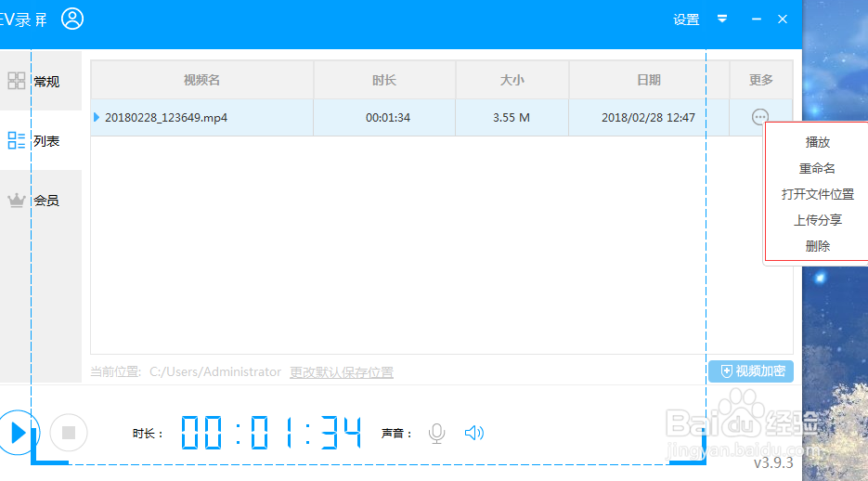Image resolution: width=868 pixels, height=481 pixels.
Task: Choose 播放 from the context menu
Action: 817,142
